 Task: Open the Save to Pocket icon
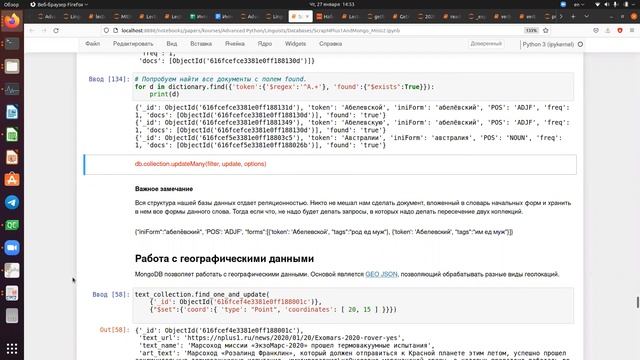pos(596,31)
